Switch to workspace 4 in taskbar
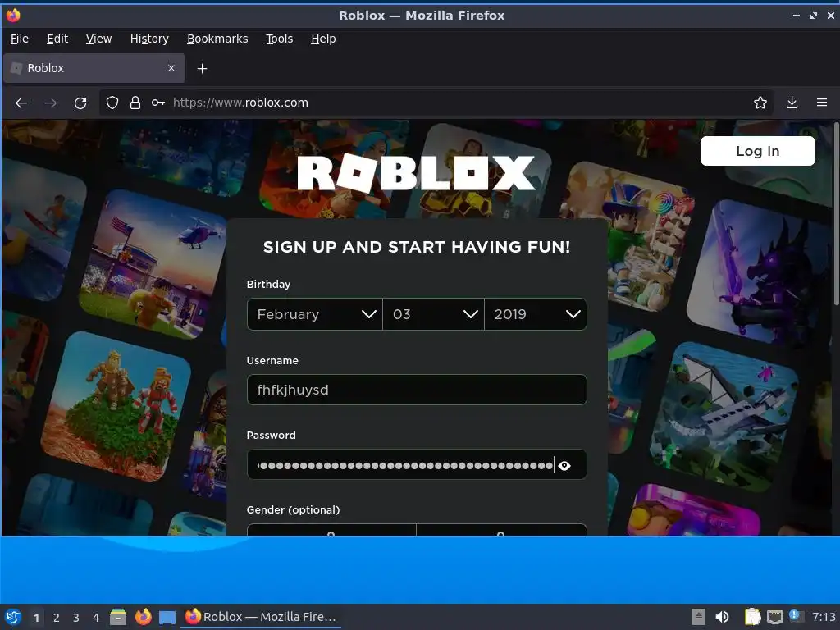This screenshot has width=840, height=630. coord(96,618)
